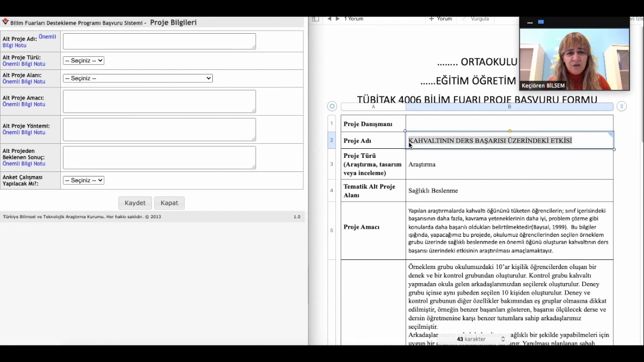Click the 'KAHVALTININ DERS BAŞARISI ÜZERİNDEKİ ETKİSİ' cell
Image resolution: width=644 pixels, height=362 pixels.
(x=509, y=140)
